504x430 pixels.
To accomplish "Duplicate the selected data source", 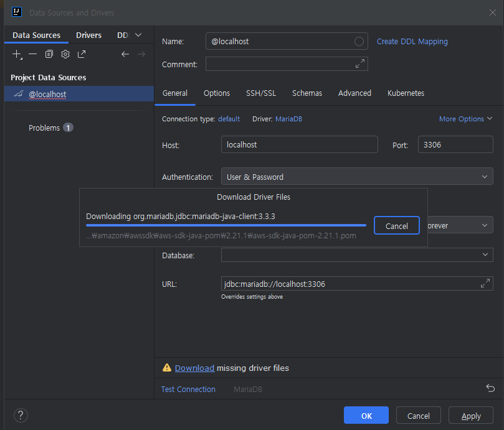I will click(49, 54).
